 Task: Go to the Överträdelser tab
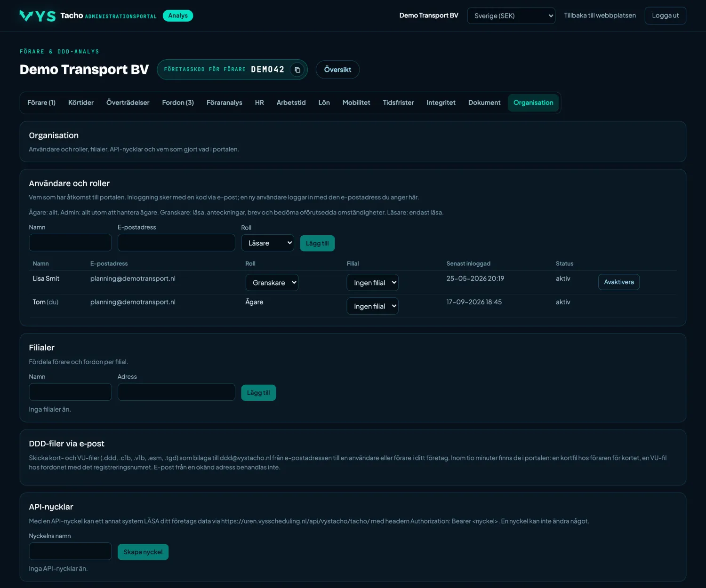128,103
